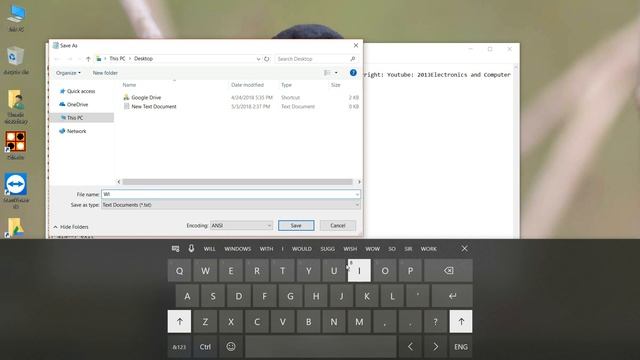
Task: Nudge file list scrollbar left arrow
Action: [119, 182]
